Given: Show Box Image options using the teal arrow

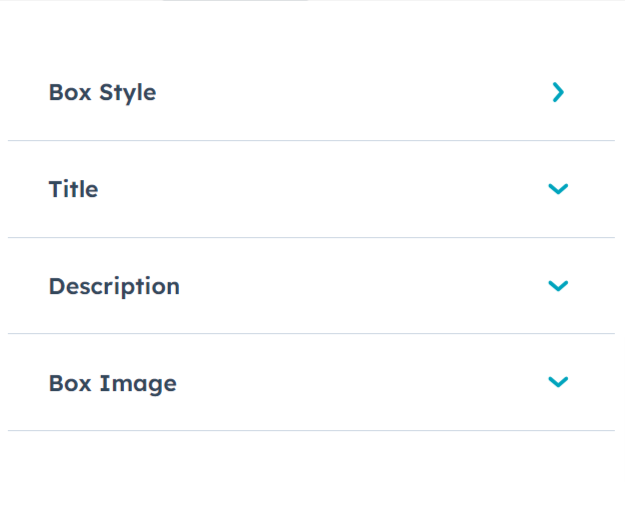Looking at the screenshot, I should tap(558, 382).
